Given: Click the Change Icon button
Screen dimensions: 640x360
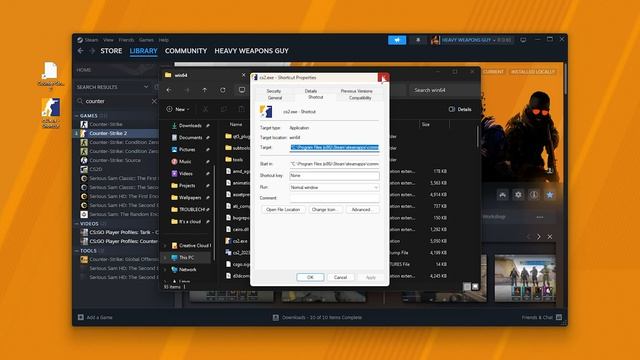Looking at the screenshot, I should [x=325, y=209].
